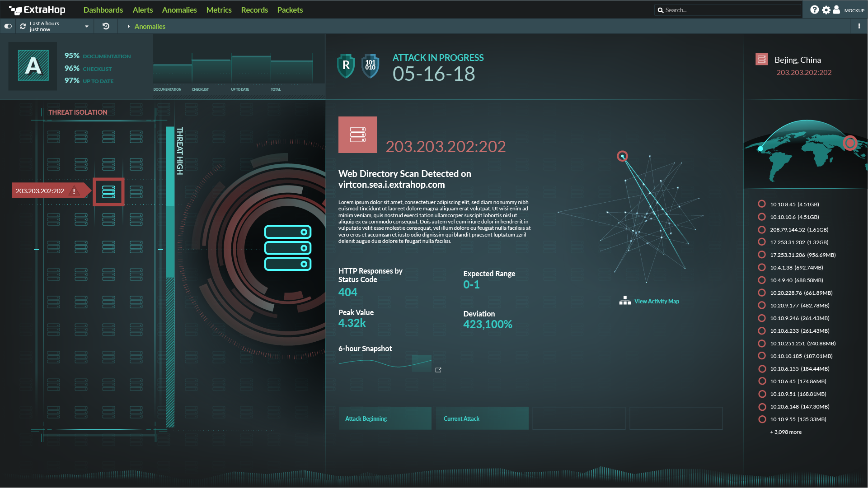Screen dimensions: 868x488
Task: Click the 10.10.6.45 (174.86MB) entry
Action: tap(798, 381)
